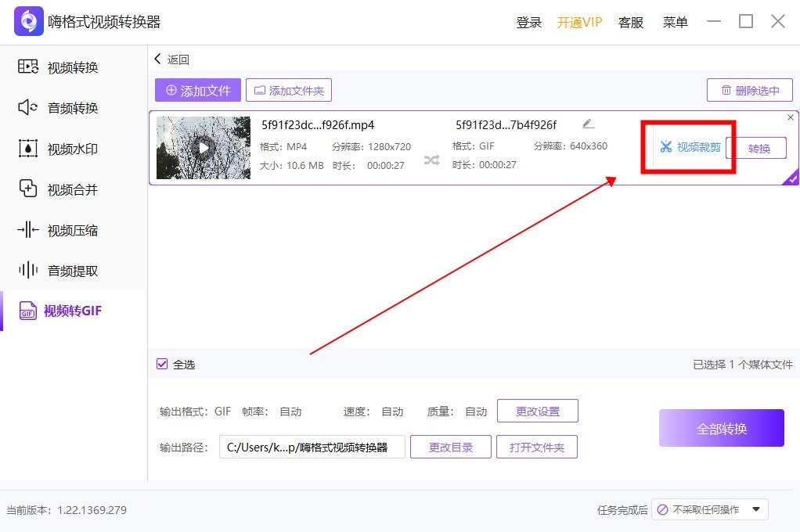The image size is (800, 532).
Task: Open the 不采取任何操作 after-task dropdown
Action: [709, 509]
